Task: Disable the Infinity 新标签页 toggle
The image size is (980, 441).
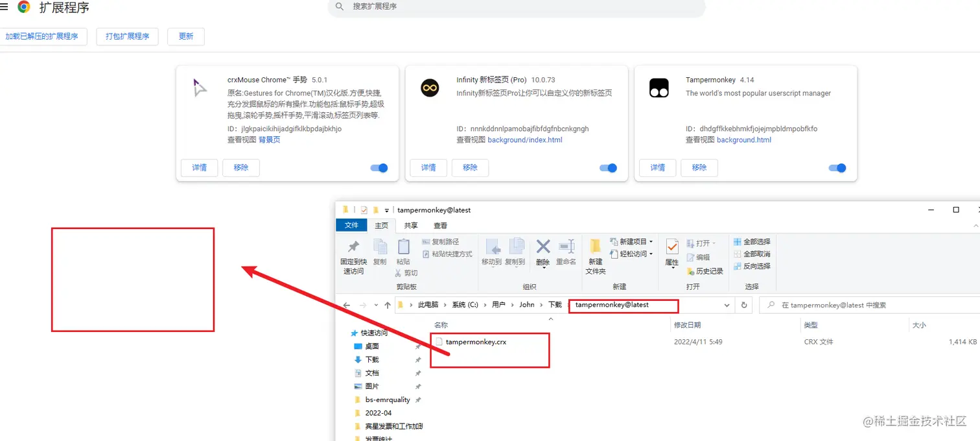Action: click(608, 168)
